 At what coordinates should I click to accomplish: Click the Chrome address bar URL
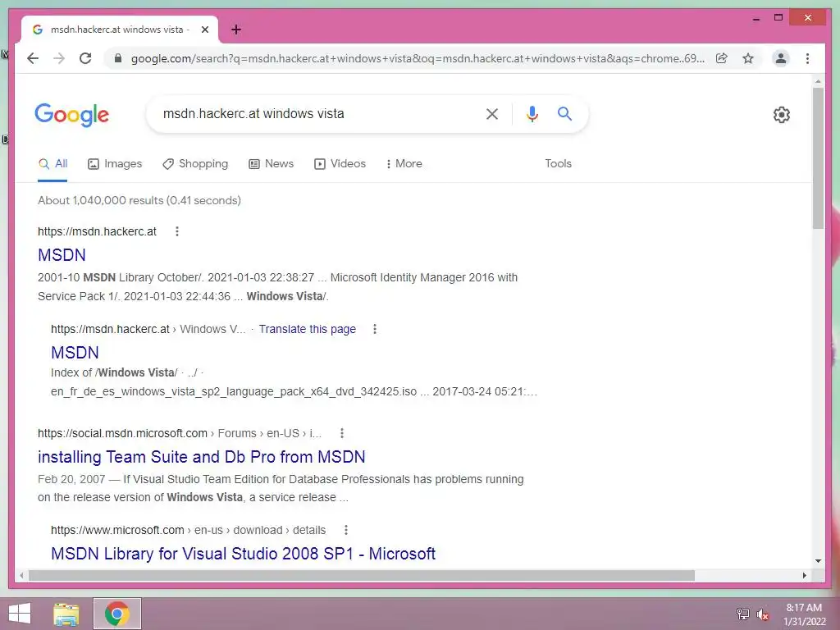pyautogui.click(x=418, y=58)
